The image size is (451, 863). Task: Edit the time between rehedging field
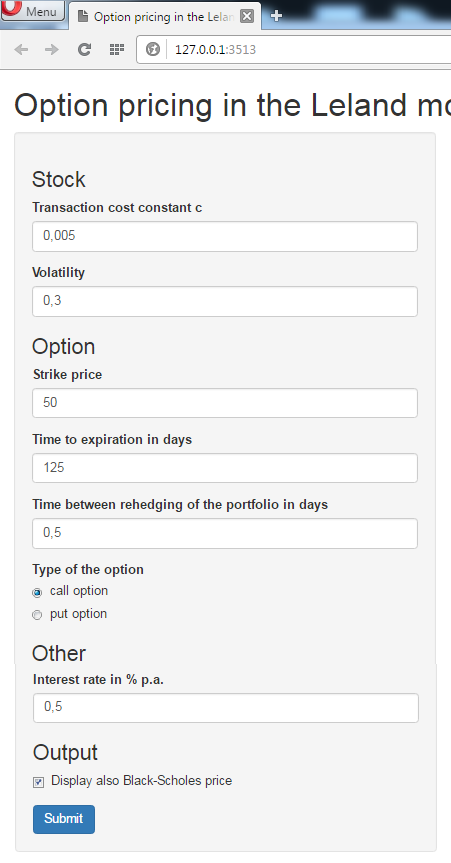click(x=225, y=533)
